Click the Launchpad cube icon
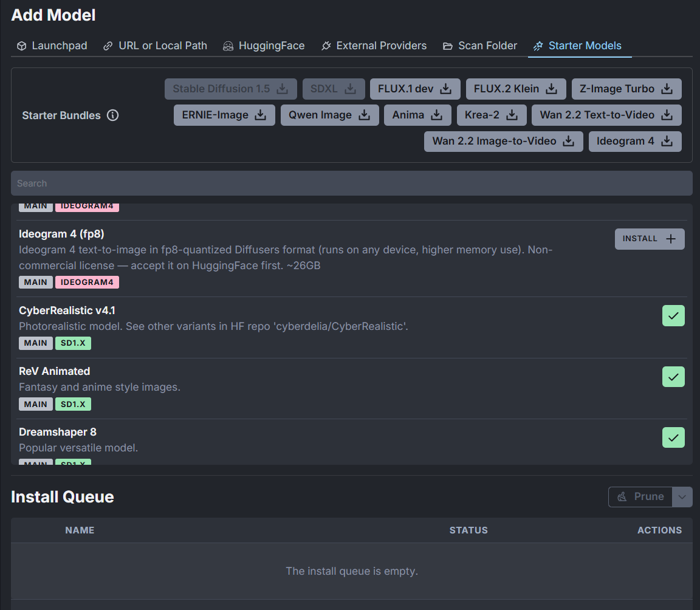This screenshot has width=700, height=610. 21,46
